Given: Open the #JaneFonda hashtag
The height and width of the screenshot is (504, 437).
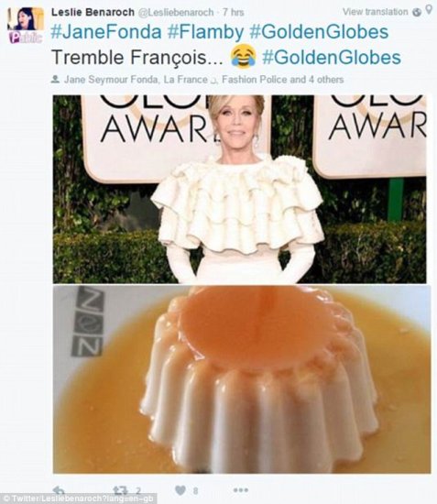Looking at the screenshot, I should 106,32.
